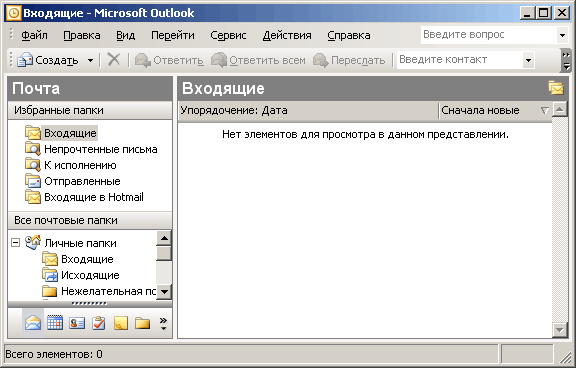Click folder tree scrollbar down arrow

[x=164, y=292]
